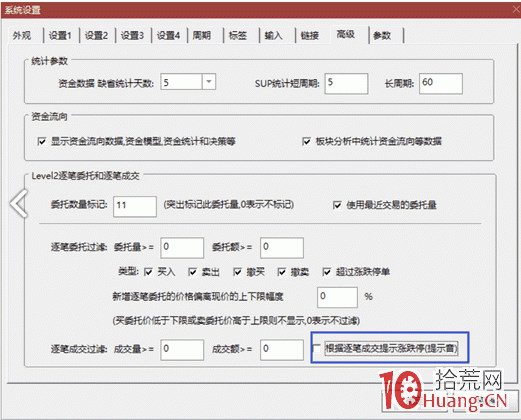Open the 设置3 tab
521x420 pixels.
tap(133, 35)
